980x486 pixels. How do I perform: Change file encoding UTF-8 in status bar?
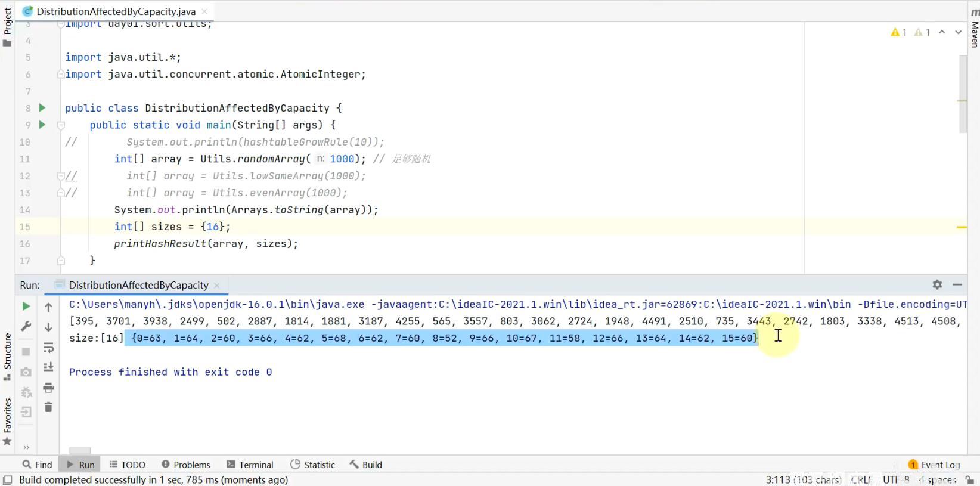[897, 480]
